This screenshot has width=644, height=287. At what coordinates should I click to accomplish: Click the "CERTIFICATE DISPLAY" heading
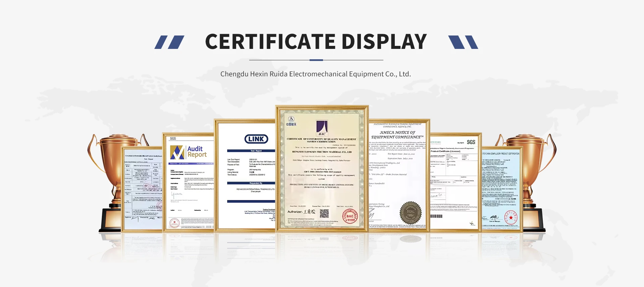tap(316, 42)
